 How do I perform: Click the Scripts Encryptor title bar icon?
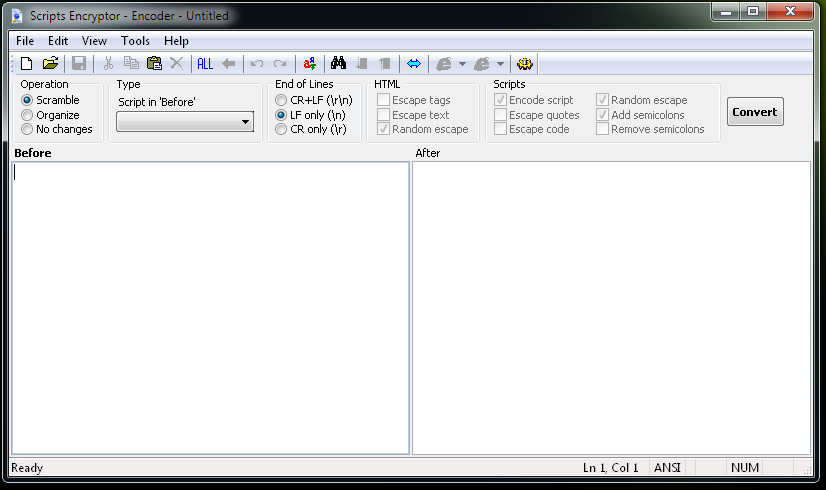tap(17, 16)
